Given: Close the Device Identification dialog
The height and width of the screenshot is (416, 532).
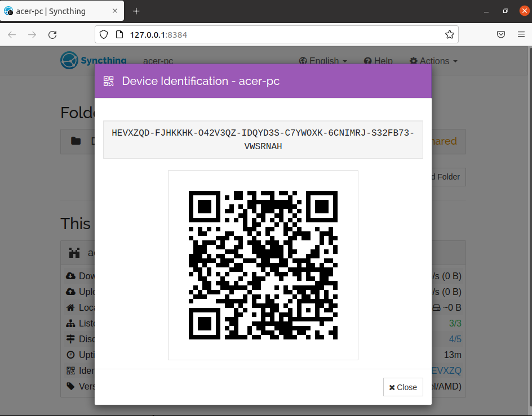Looking at the screenshot, I should coord(403,387).
